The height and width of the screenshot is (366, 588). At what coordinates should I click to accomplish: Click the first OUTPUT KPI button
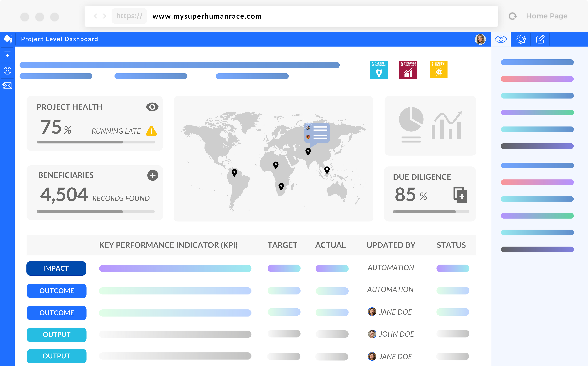coord(56,335)
